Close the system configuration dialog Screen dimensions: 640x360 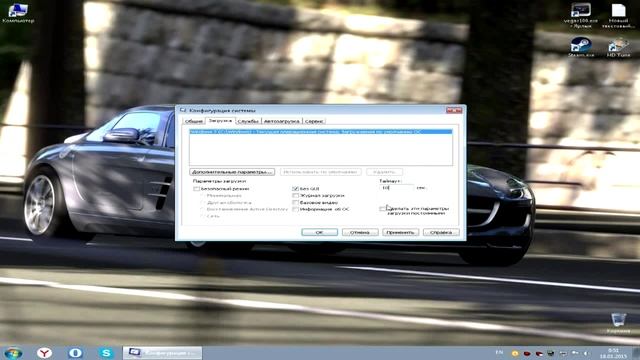454,110
